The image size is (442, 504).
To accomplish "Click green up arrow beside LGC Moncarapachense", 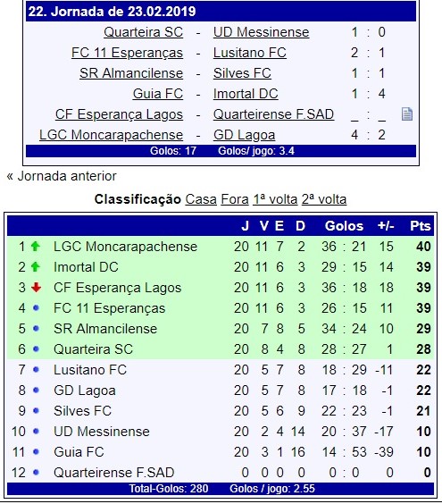I will point(36,247).
